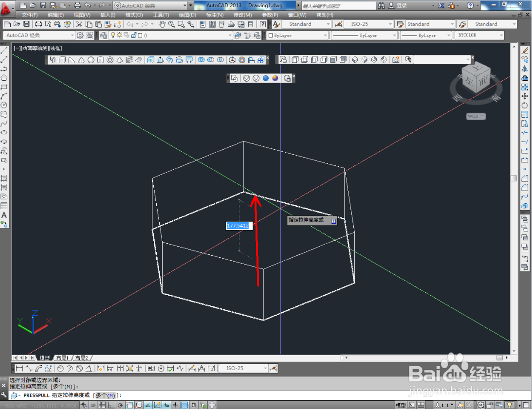Toggle layer on/off lightbulb icon
This screenshot has height=409, width=532.
coord(113,36)
